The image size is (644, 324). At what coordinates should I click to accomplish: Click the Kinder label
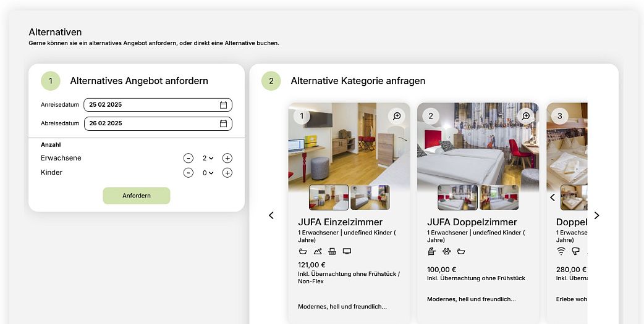point(51,173)
